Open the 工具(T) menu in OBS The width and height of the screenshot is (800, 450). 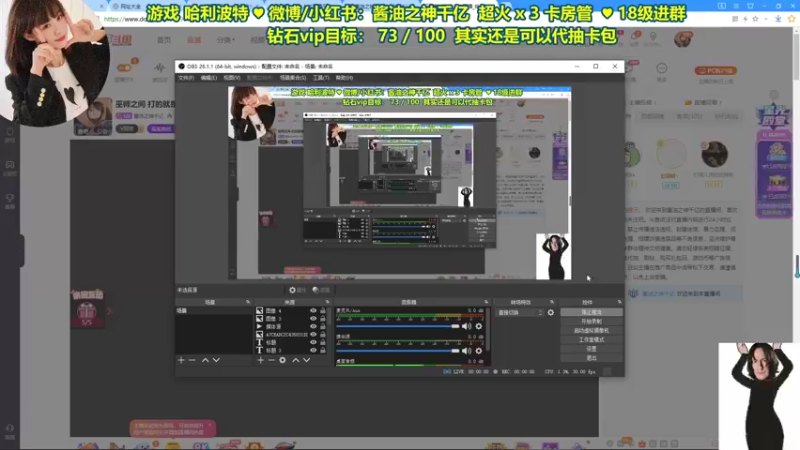click(321, 78)
